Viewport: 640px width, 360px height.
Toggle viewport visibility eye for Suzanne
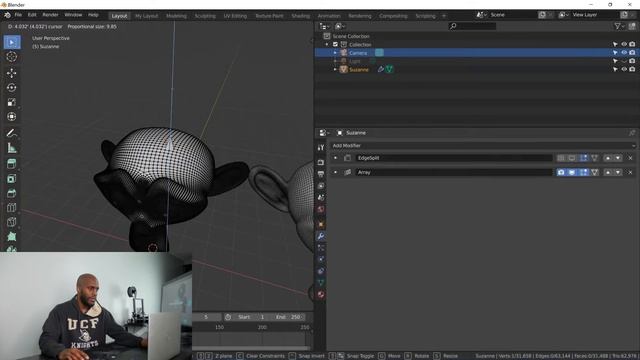pyautogui.click(x=624, y=69)
